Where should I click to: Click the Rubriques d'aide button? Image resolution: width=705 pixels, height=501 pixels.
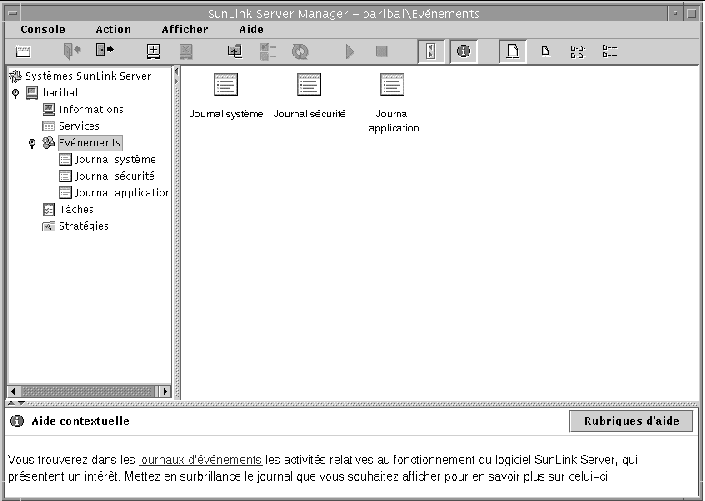coord(631,421)
